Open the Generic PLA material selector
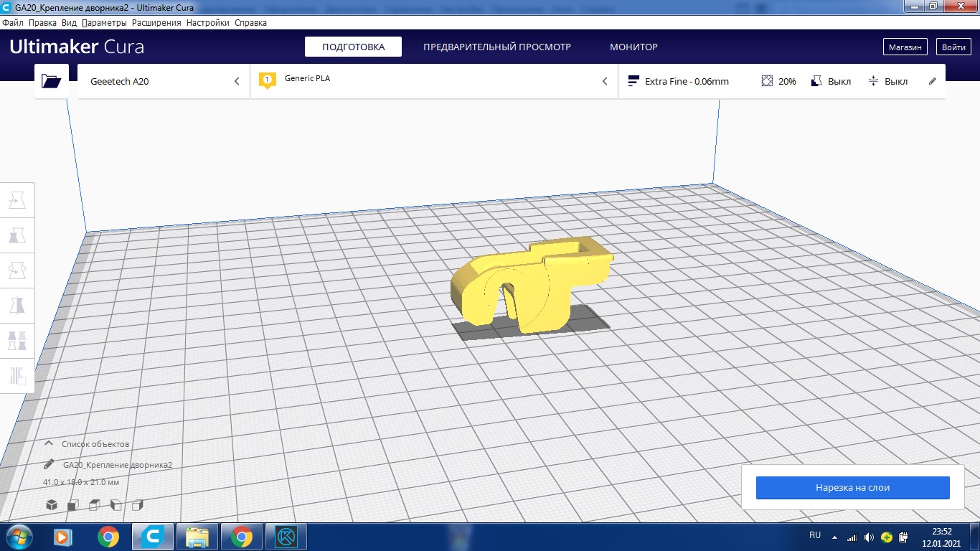980x551 pixels. (433, 81)
